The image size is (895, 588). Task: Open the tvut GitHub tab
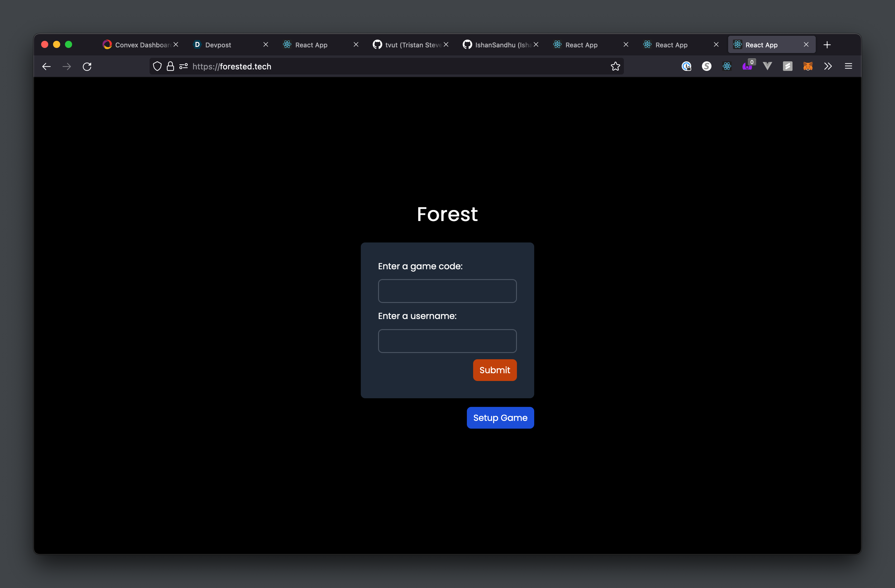(408, 45)
